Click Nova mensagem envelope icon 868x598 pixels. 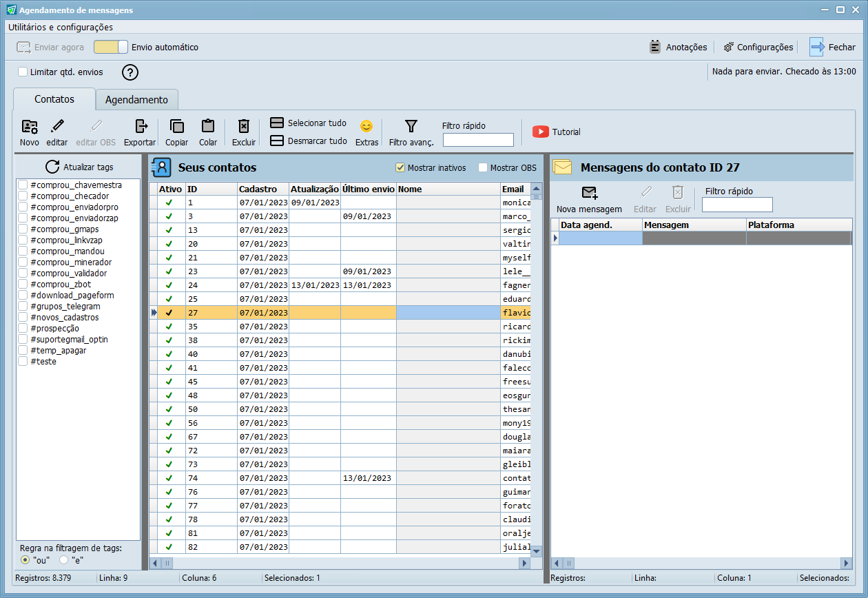coord(590,192)
